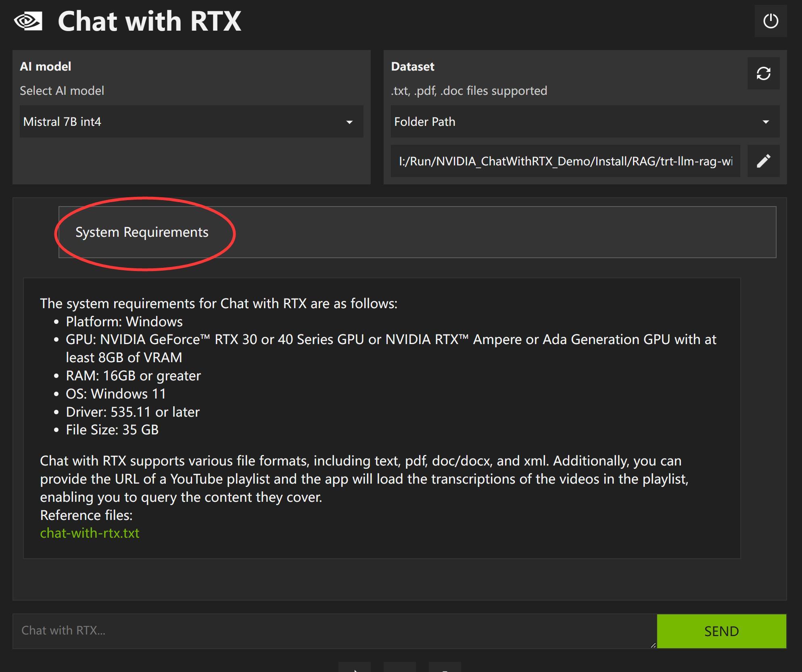This screenshot has height=672, width=802.
Task: Click the dataset folder path field
Action: (x=565, y=161)
